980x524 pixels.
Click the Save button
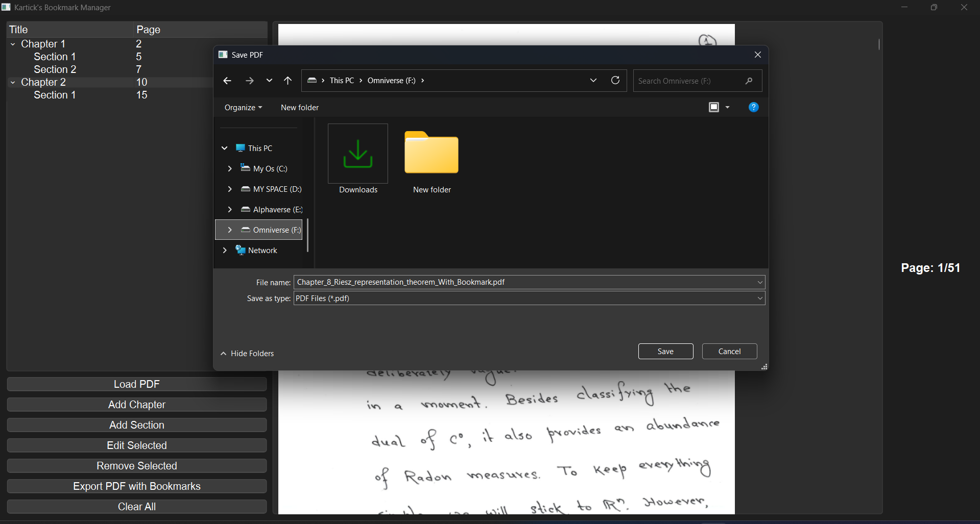(665, 351)
